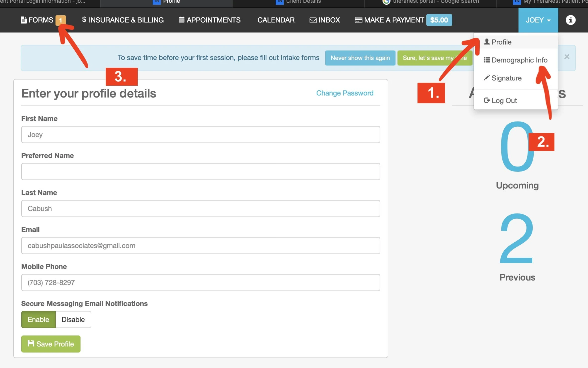Open the Inbox envelope item
This screenshot has width=588, height=368.
point(324,20)
